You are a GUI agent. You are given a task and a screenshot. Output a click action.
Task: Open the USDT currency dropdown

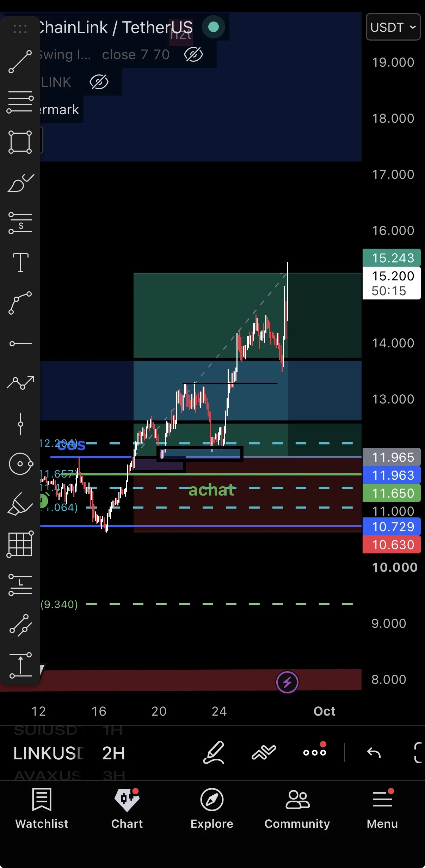point(393,27)
